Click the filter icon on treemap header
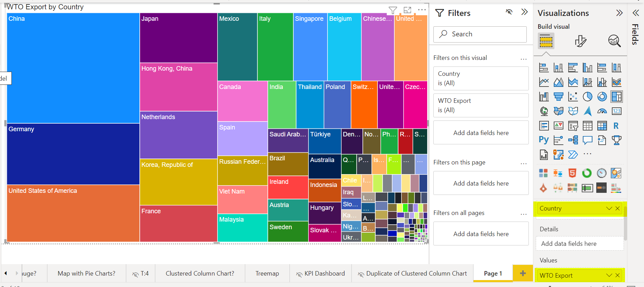 pos(393,10)
